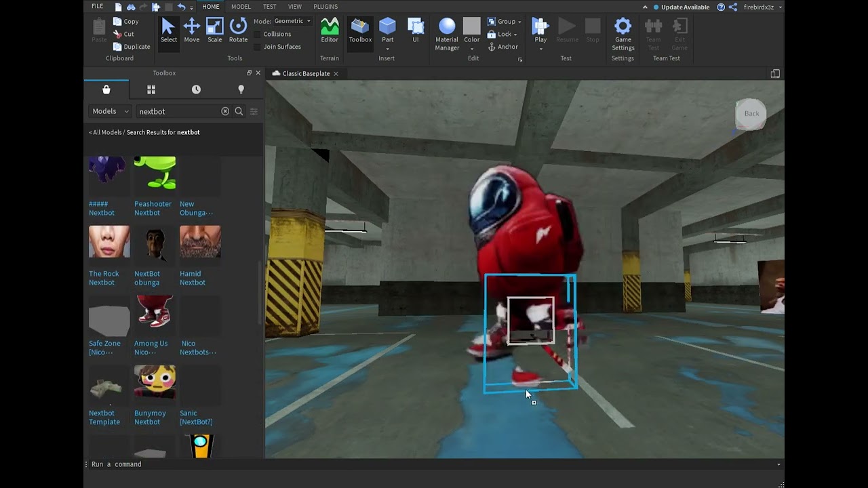Screen dimensions: 868x488
Task: Enable the Collisions checkbox
Action: [x=257, y=34]
